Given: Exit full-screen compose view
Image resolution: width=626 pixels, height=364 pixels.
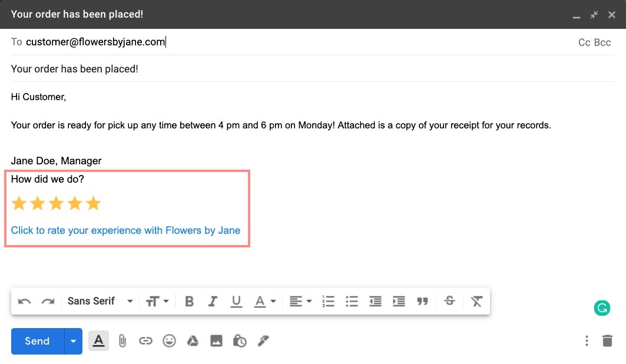Looking at the screenshot, I should [x=594, y=15].
